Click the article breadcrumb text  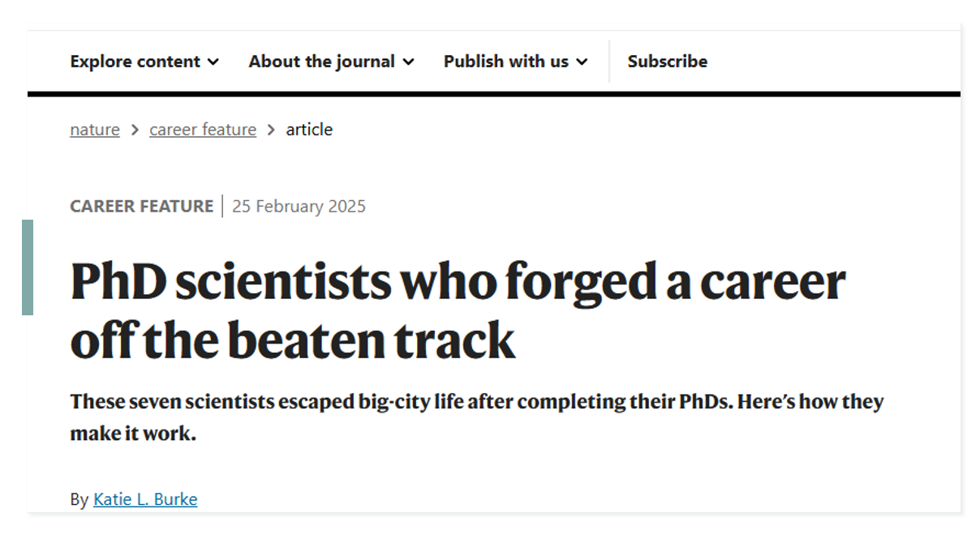coord(309,130)
